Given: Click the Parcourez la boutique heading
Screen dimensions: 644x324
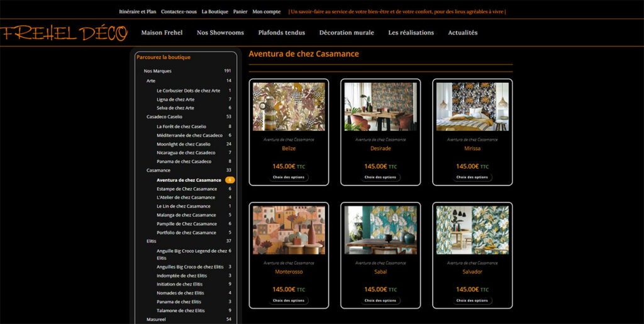Looking at the screenshot, I should click(164, 57).
